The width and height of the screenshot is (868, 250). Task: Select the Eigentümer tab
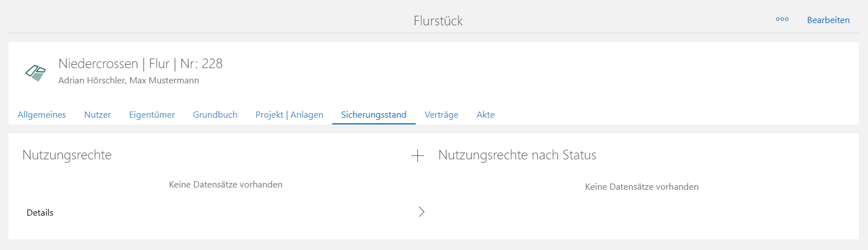[152, 115]
